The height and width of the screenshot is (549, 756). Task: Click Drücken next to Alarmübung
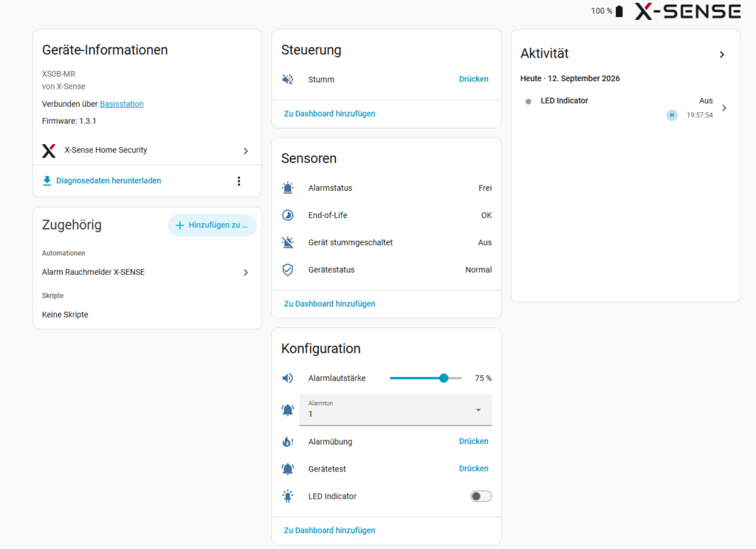click(473, 441)
